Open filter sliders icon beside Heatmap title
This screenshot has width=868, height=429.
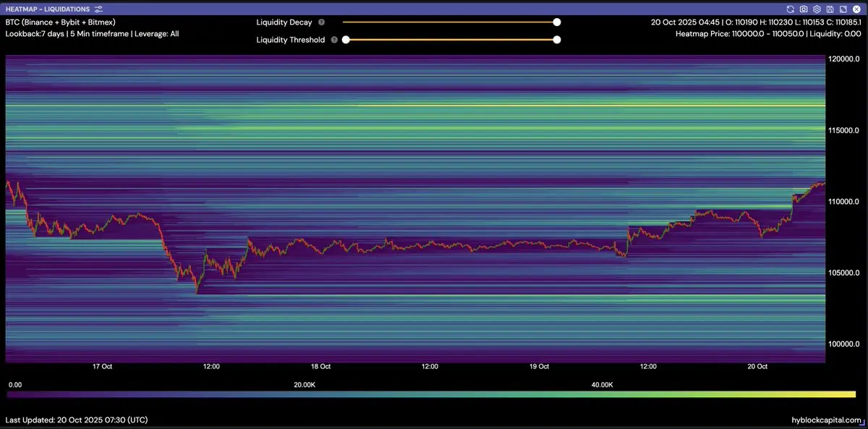coord(98,9)
